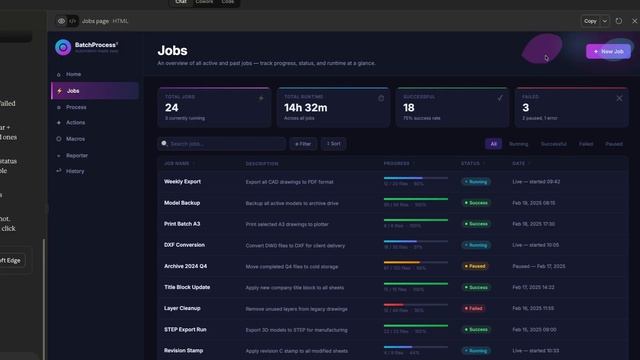Click the Total Runtime clock icon
This screenshot has height=360, width=640.
381,98
